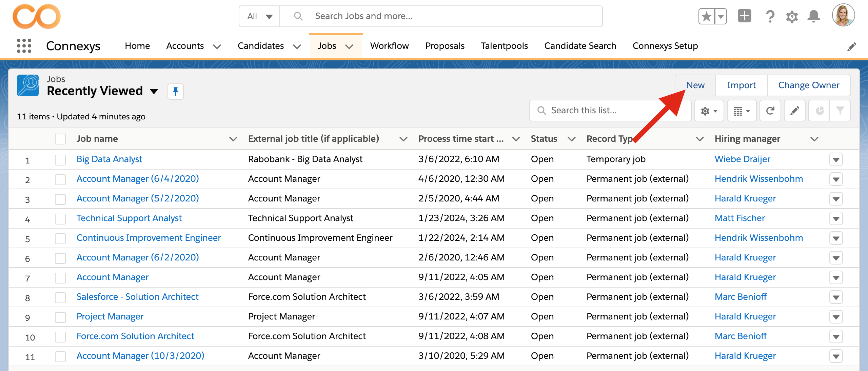Open the Global Actions plus icon
The height and width of the screenshot is (371, 868).
(745, 16)
